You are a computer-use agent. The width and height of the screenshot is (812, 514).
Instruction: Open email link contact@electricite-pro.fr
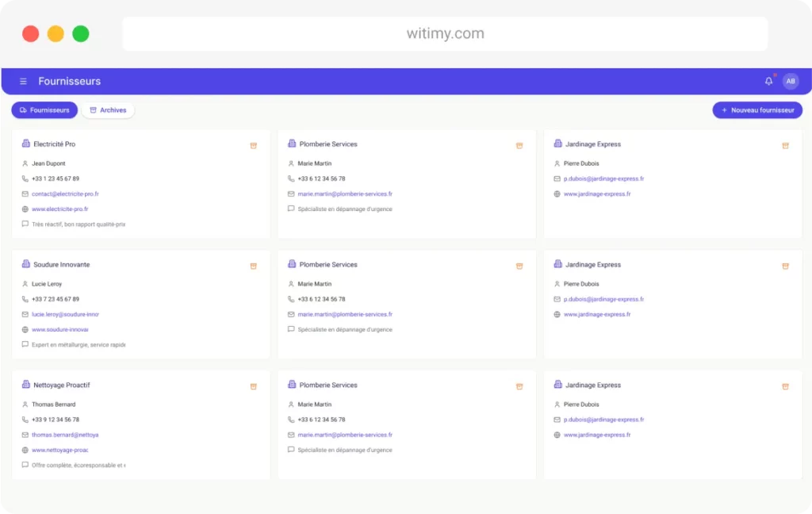(65, 194)
